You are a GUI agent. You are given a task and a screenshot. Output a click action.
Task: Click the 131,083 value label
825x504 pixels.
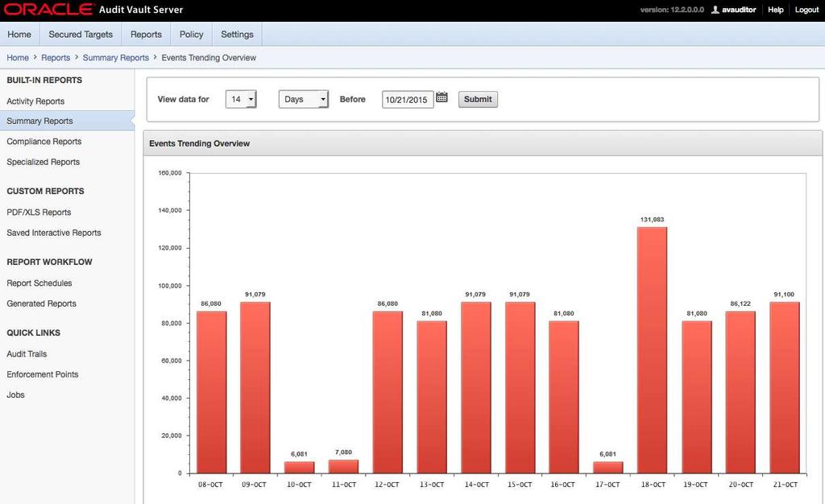pos(653,220)
